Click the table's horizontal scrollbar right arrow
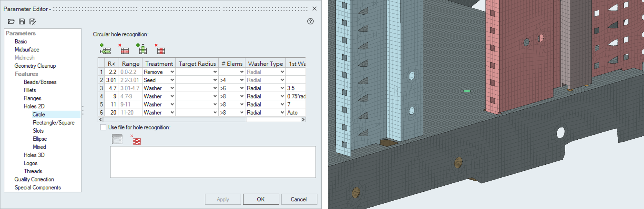The image size is (644, 209). coord(303,120)
